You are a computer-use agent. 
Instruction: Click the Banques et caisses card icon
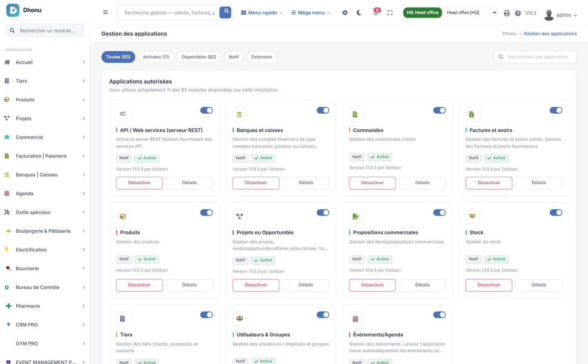click(x=240, y=114)
